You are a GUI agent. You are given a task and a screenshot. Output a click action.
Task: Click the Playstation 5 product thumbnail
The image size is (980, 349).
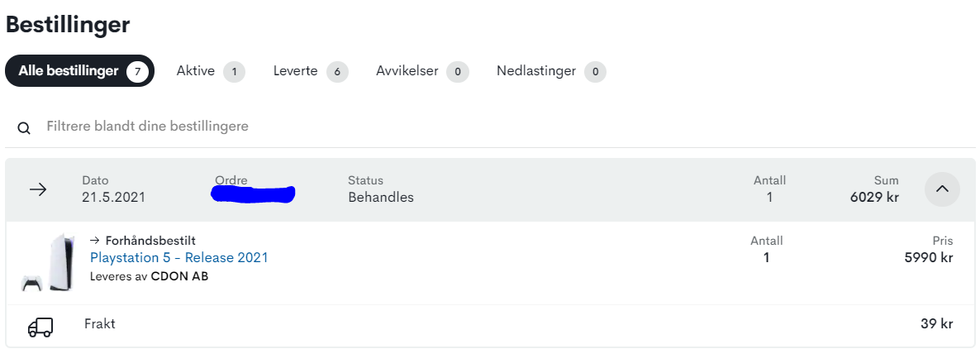[x=48, y=262]
